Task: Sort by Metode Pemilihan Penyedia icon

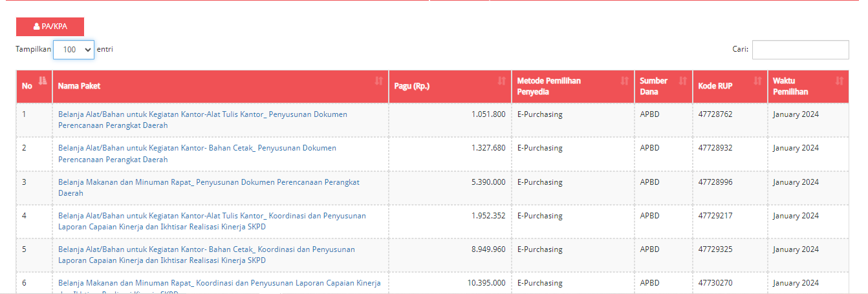Action: (x=625, y=81)
